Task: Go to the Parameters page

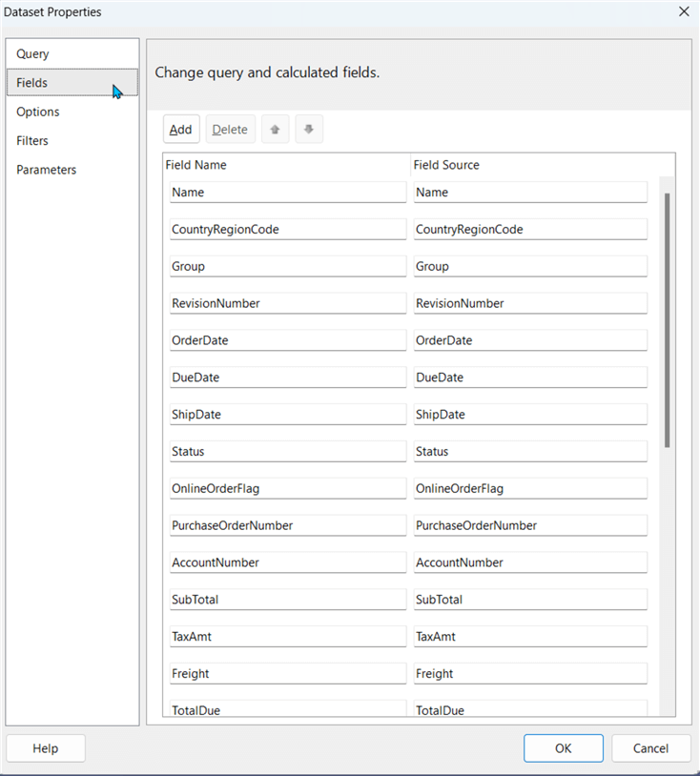Action: pos(47,170)
